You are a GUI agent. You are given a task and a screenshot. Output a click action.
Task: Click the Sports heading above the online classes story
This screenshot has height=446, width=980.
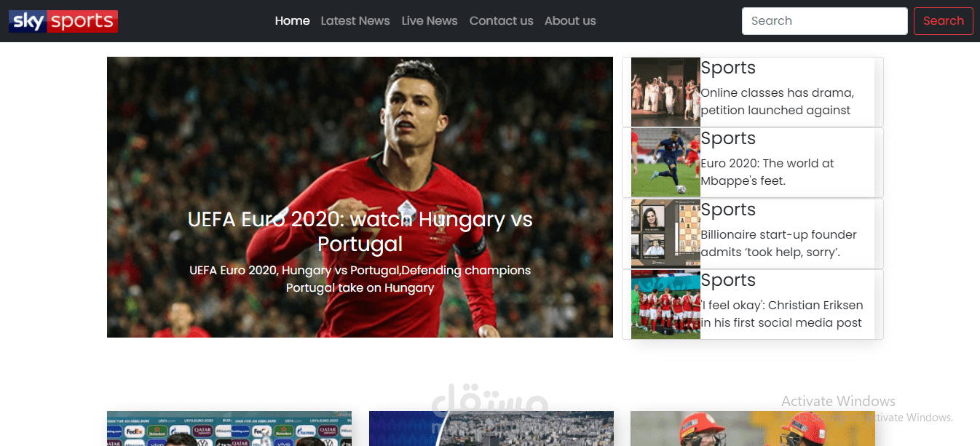(x=728, y=68)
